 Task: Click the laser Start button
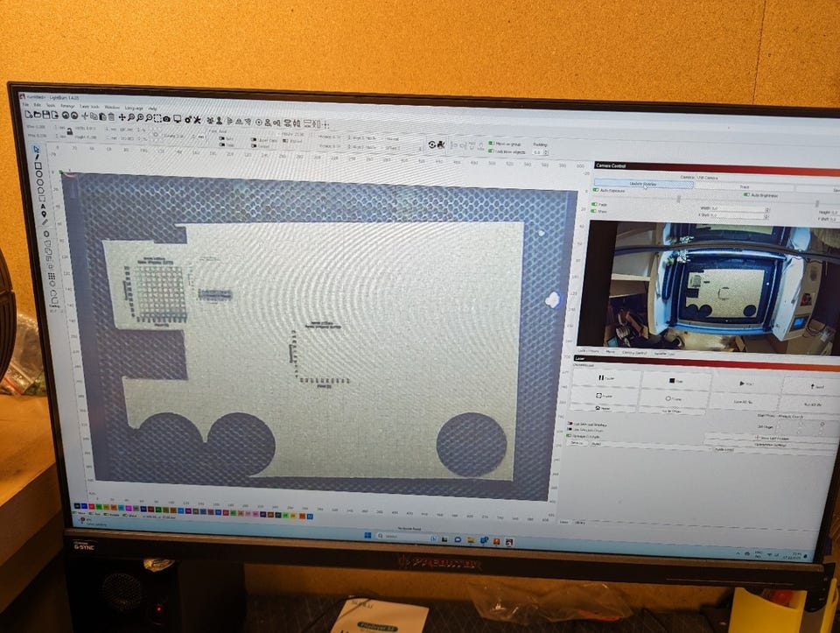[746, 383]
